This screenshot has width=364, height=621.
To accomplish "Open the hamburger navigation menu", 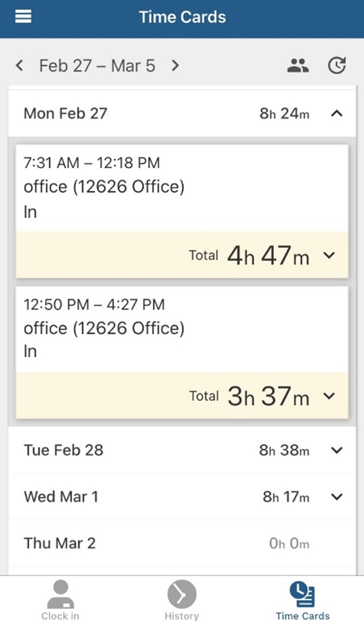I will (x=23, y=17).
